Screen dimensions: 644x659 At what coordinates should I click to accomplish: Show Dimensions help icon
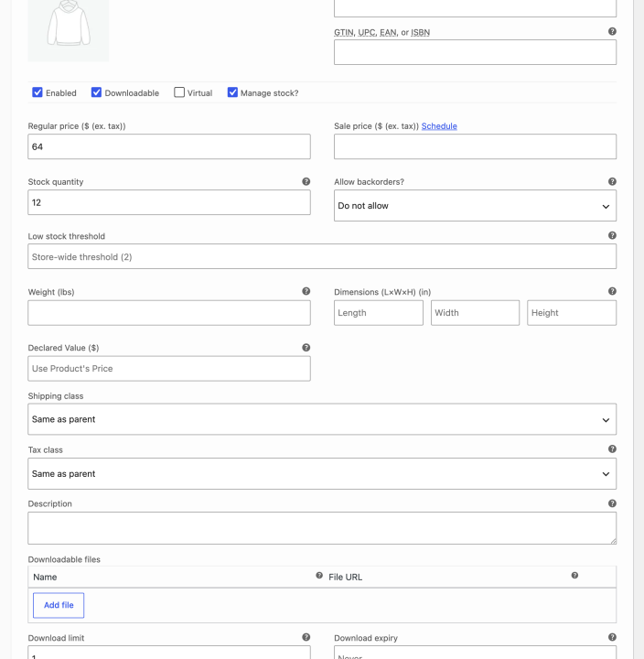(612, 291)
